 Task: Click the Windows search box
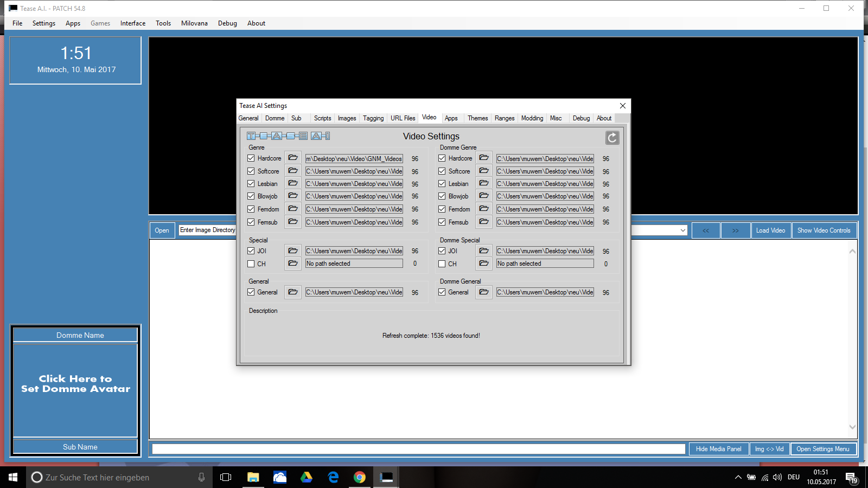click(x=119, y=477)
